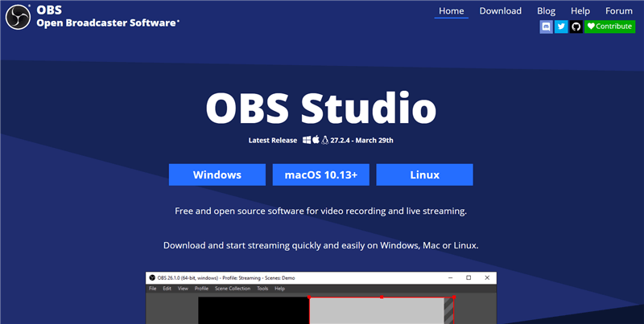Download OBS for Windows button
Screen dimensions: 644x324
(x=217, y=174)
